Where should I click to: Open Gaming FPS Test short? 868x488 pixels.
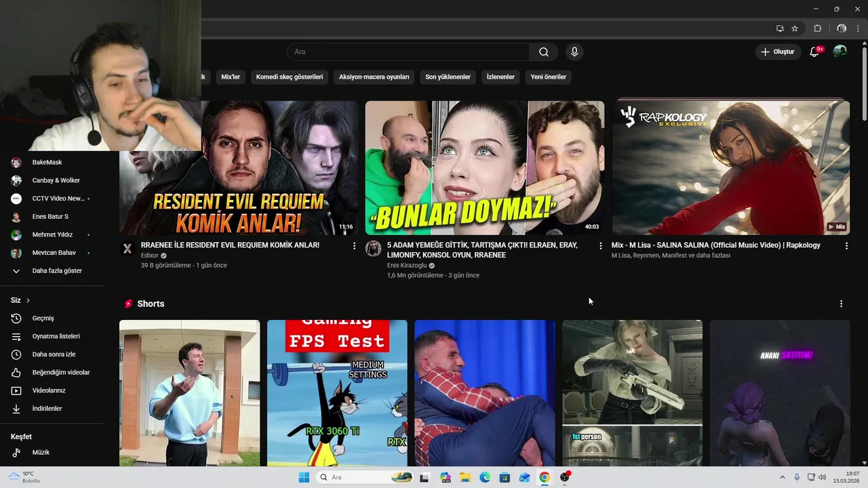pos(337,393)
